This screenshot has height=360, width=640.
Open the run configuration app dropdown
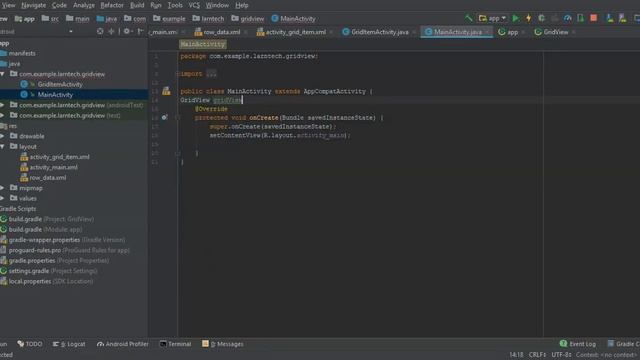coord(492,18)
